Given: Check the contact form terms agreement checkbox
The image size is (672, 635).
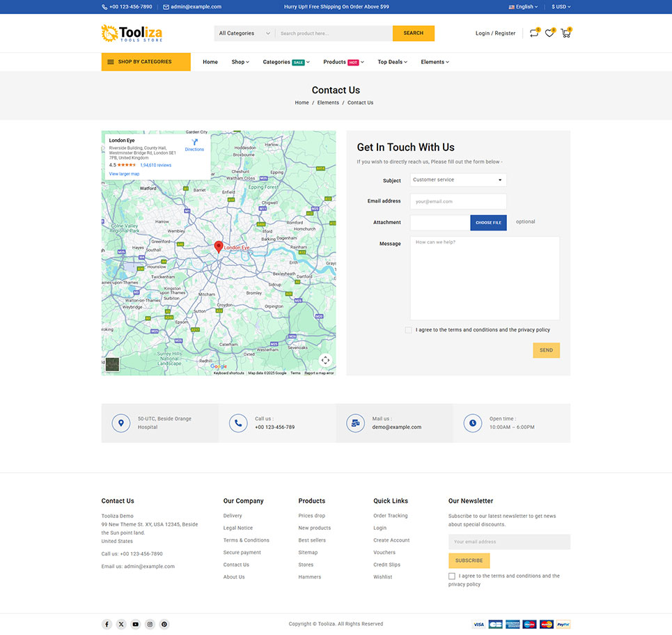Looking at the screenshot, I should click(409, 330).
